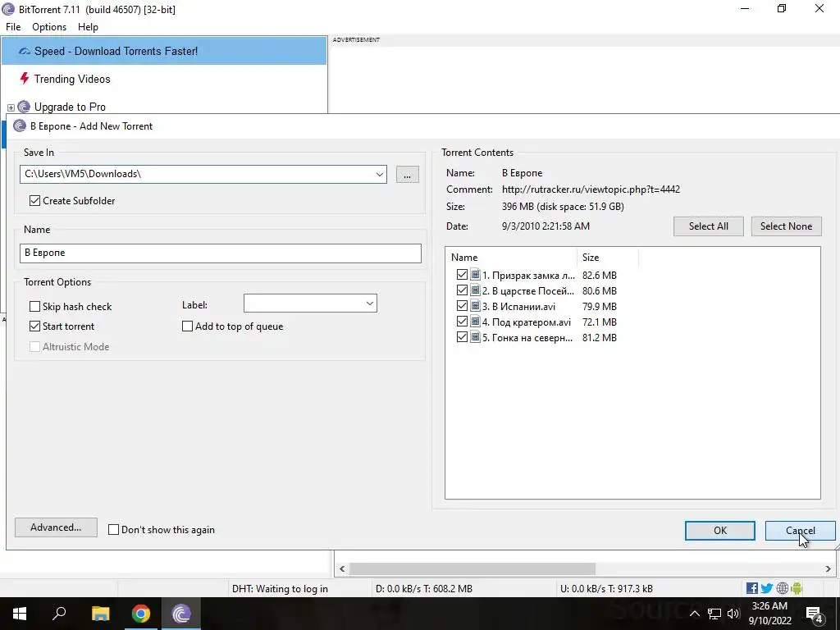Click file icon of 1. Призрак замка
840x630 pixels.
click(x=475, y=275)
